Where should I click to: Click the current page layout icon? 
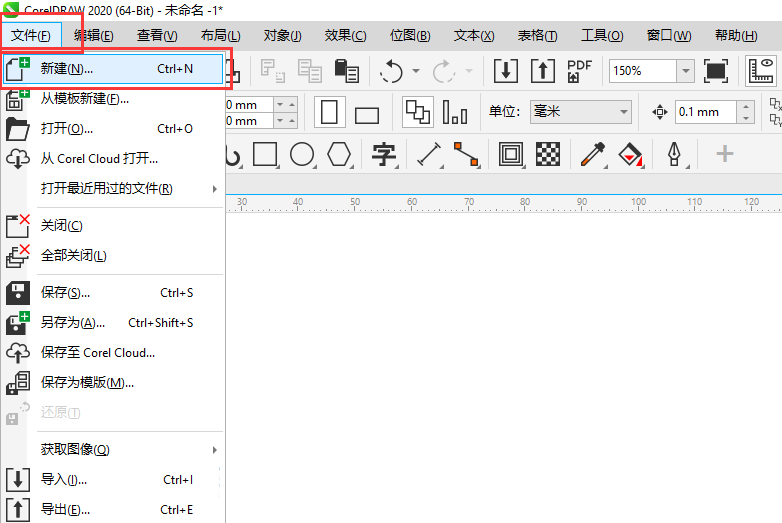coord(455,112)
